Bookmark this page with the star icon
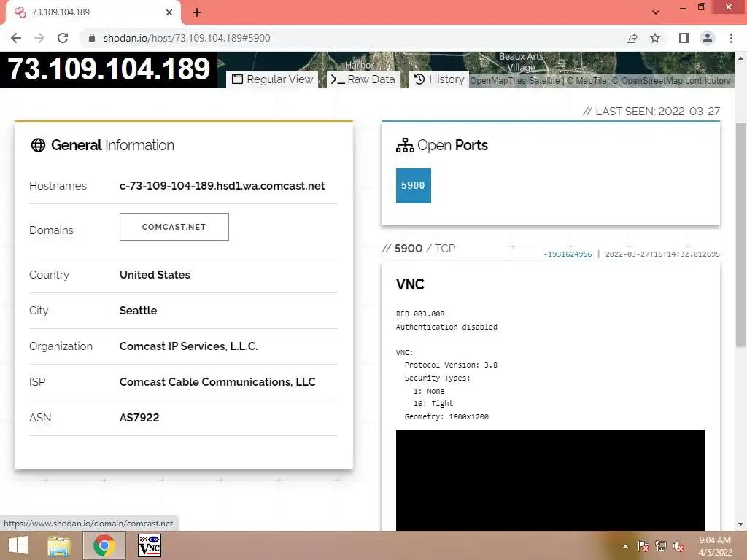This screenshot has width=747, height=560. pos(655,38)
